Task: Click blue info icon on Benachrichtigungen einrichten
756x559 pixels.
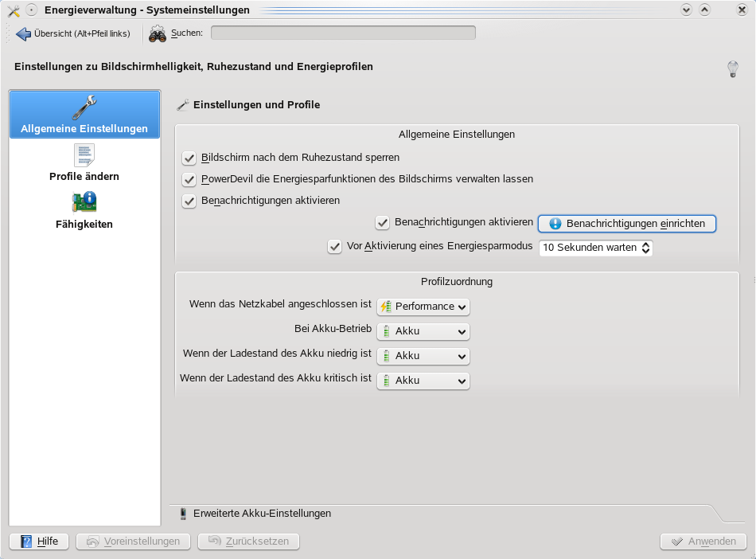Action: [x=555, y=223]
